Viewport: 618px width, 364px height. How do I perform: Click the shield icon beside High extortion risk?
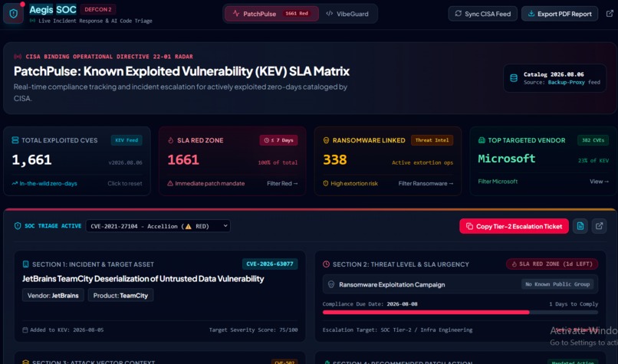click(x=326, y=184)
